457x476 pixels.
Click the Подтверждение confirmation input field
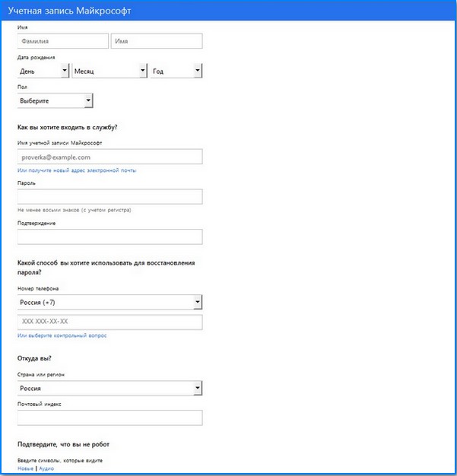(109, 236)
